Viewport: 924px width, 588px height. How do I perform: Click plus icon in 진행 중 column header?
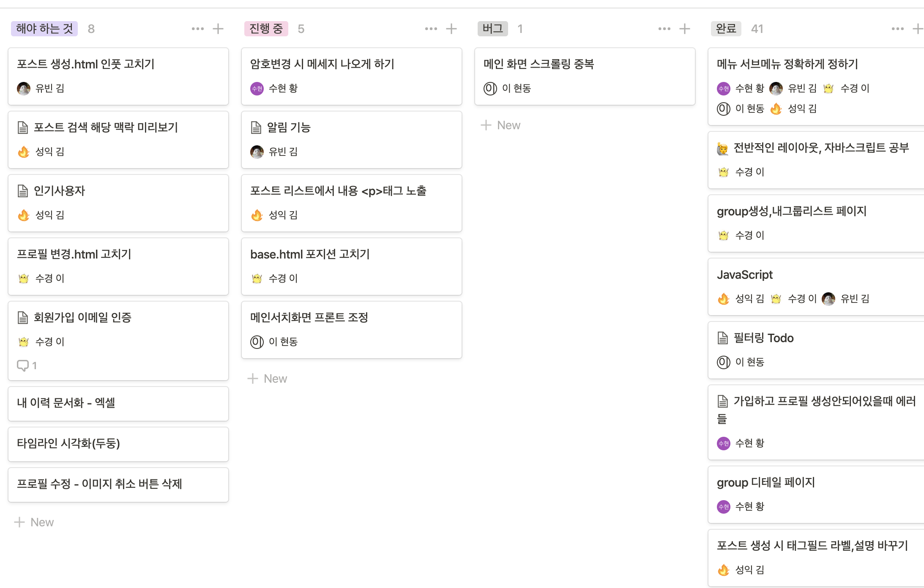[451, 29]
